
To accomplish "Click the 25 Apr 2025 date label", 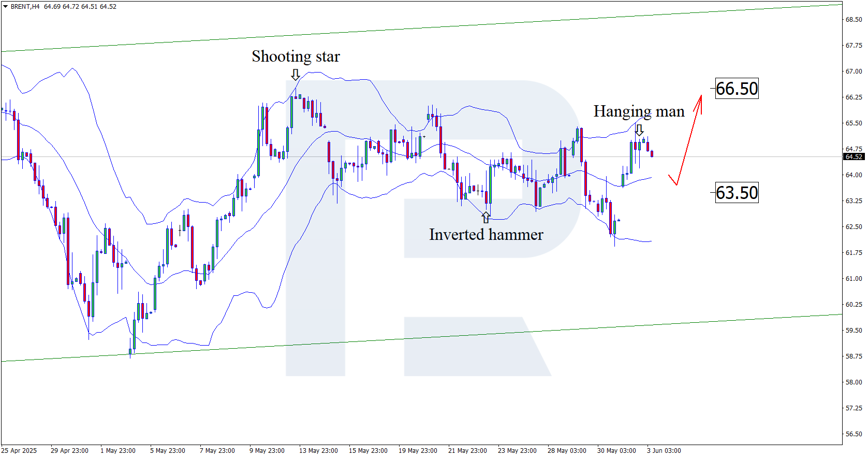I will click(x=19, y=451).
